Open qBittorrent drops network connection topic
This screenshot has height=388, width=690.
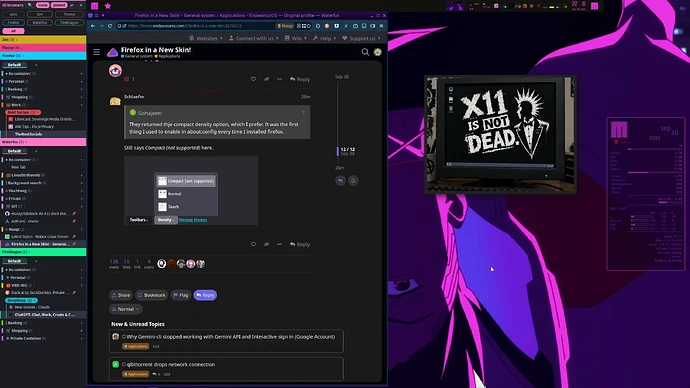coord(171,364)
